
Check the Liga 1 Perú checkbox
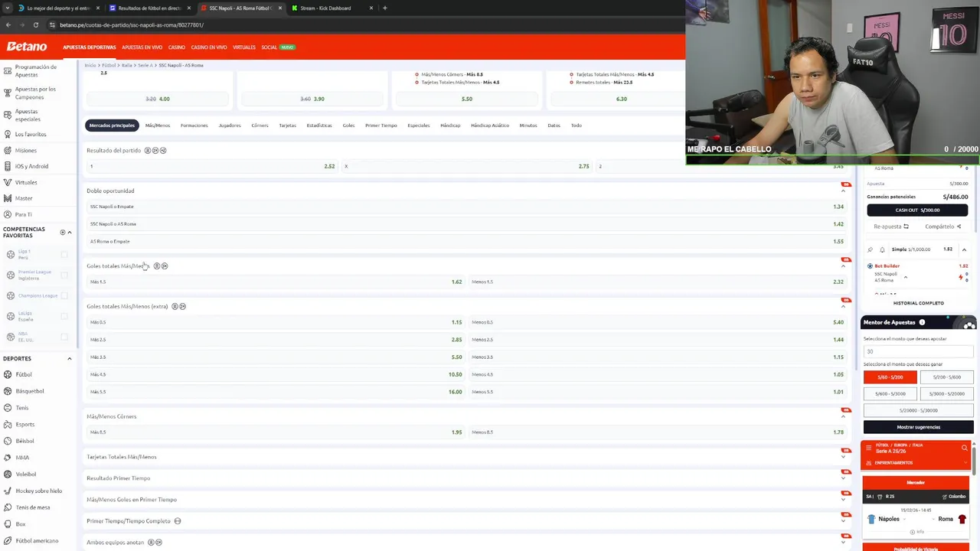[x=64, y=255]
